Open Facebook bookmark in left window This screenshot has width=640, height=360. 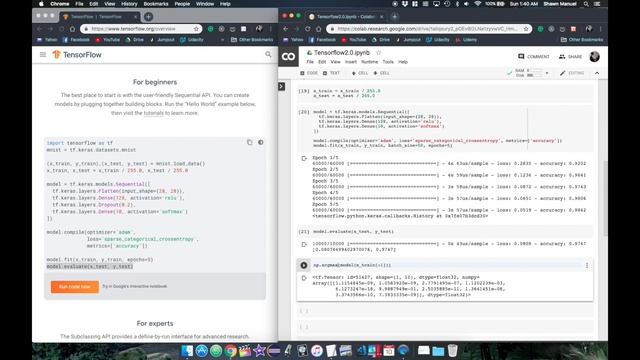pyautogui.click(x=76, y=40)
